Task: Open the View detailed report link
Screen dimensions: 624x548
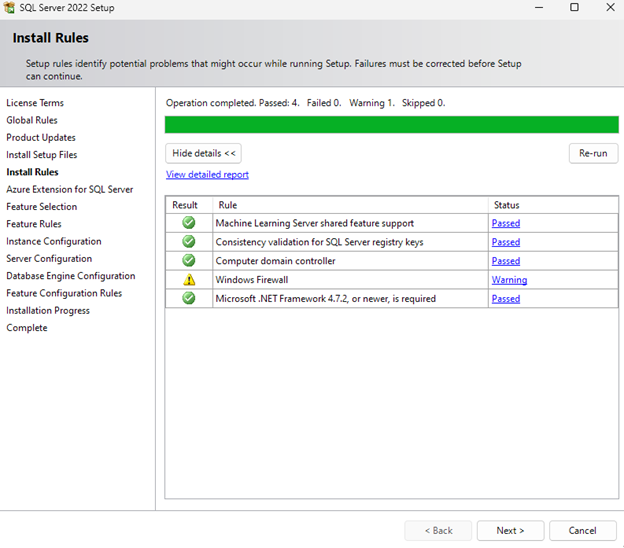Action: pyautogui.click(x=207, y=175)
